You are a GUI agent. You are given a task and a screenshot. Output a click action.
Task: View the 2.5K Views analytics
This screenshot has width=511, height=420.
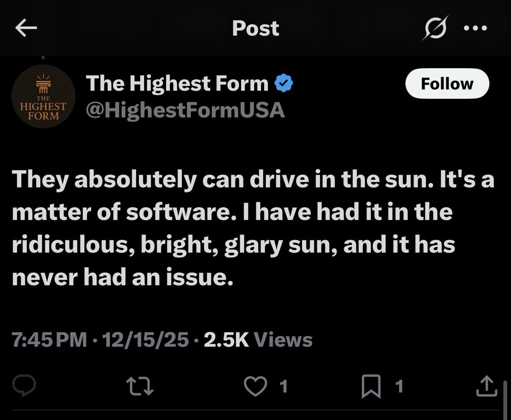point(258,340)
